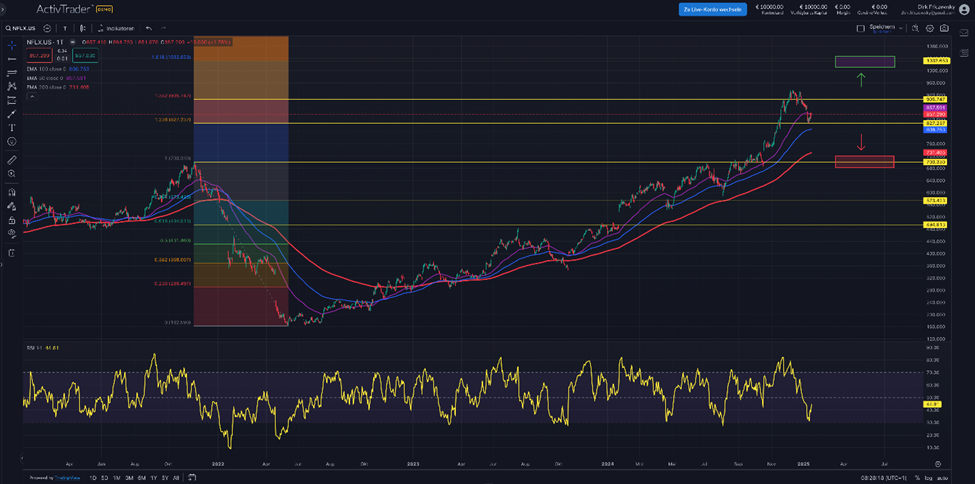Hide all drawings with eye icon
This screenshot has width=975, height=484.
click(x=11, y=233)
